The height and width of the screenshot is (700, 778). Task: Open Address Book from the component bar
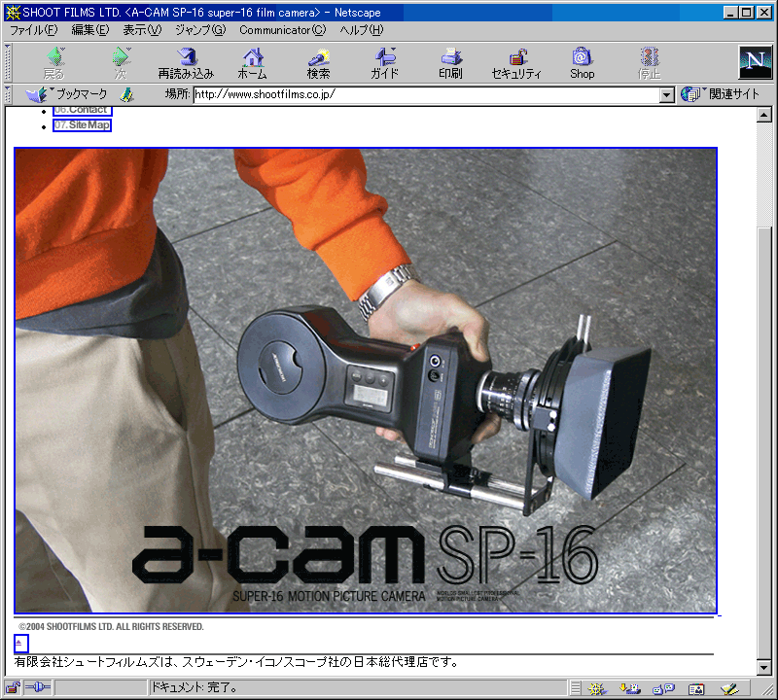tap(696, 688)
